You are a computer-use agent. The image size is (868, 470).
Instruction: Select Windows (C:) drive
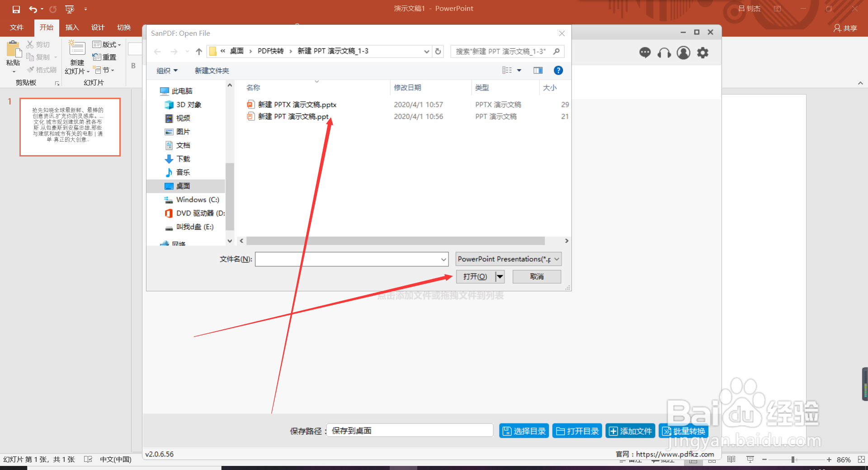pyautogui.click(x=192, y=199)
